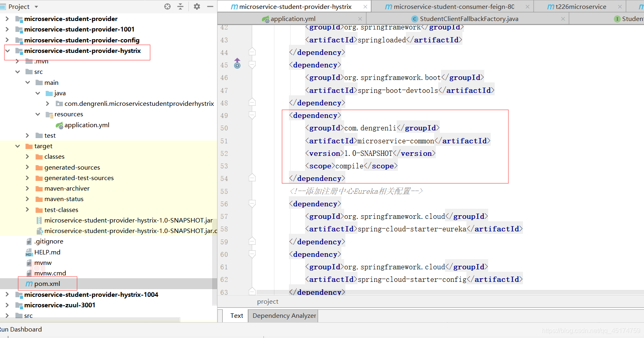The image size is (644, 338).
Task: Expand the .mvn folder
Action: 17,61
